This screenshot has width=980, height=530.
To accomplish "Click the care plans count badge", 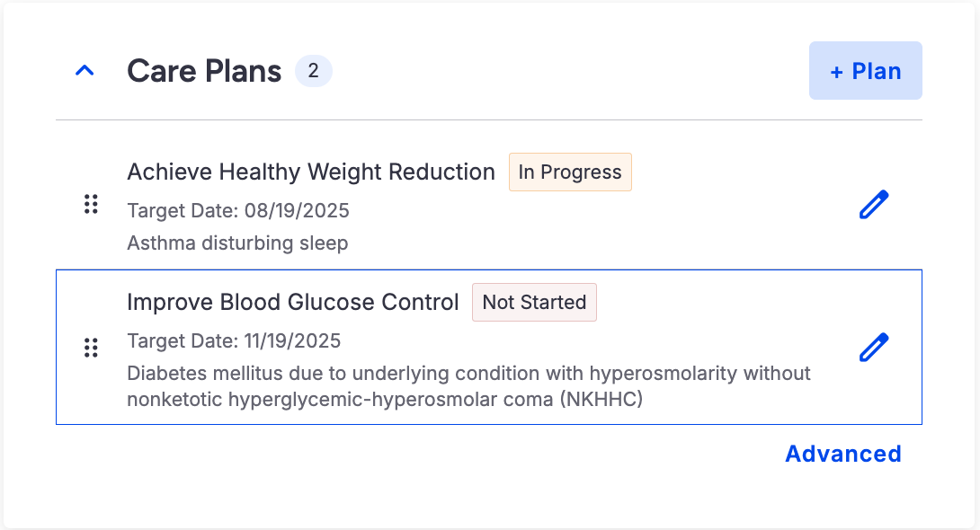I will (313, 71).
